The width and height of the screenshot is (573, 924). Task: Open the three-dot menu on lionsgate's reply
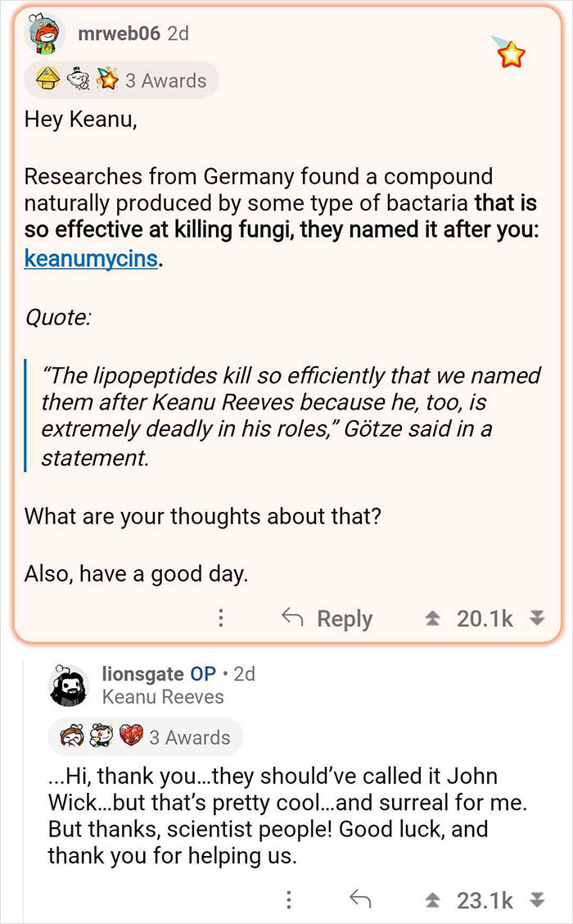click(288, 899)
